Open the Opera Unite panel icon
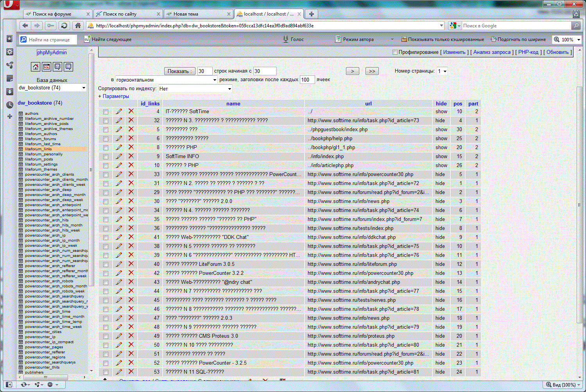The width and height of the screenshot is (586, 392). [10, 65]
